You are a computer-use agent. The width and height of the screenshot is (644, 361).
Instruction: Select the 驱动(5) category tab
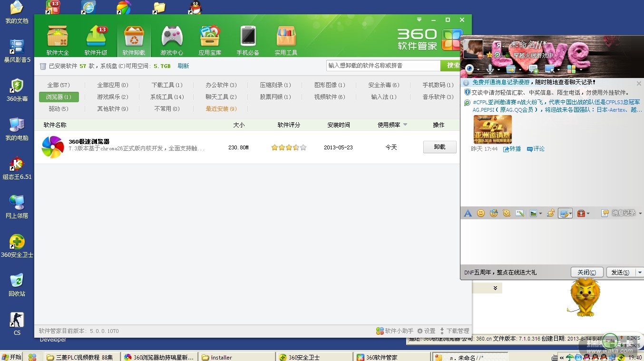coord(59,109)
